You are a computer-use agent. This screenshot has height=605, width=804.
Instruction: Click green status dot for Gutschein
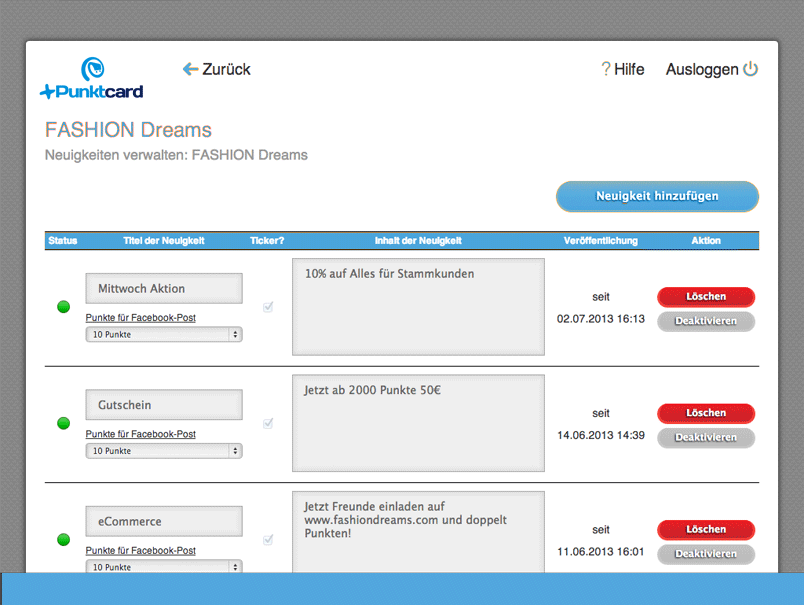64,423
